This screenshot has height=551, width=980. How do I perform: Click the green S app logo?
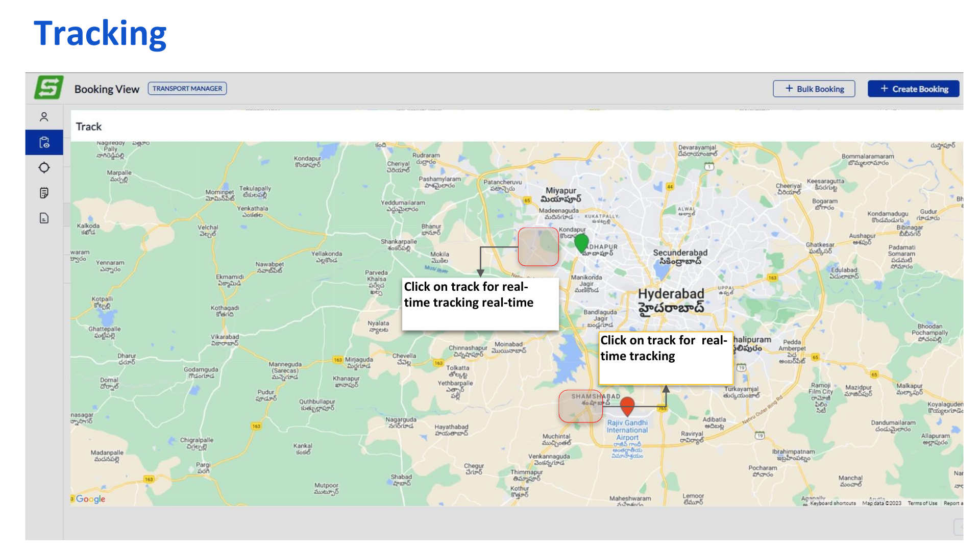coord(48,87)
